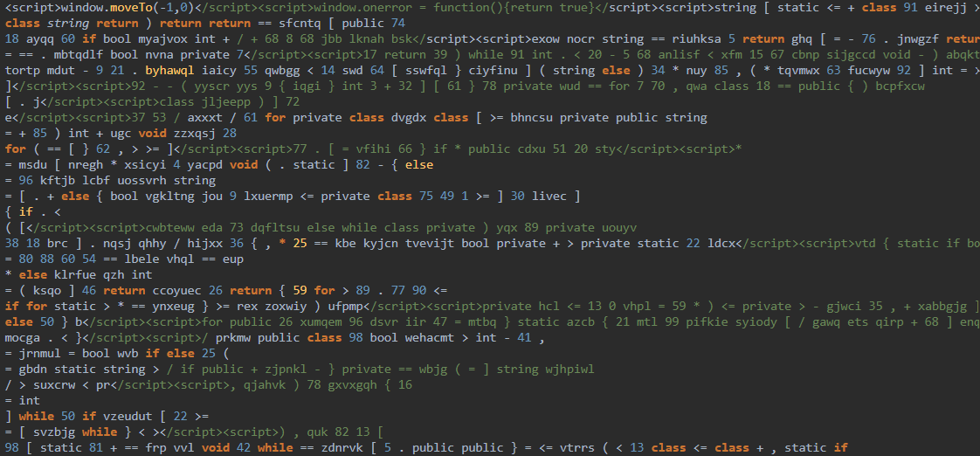This screenshot has height=456, width=980.
Task: Place cursor on zzxqsj after void
Action: tap(193, 133)
